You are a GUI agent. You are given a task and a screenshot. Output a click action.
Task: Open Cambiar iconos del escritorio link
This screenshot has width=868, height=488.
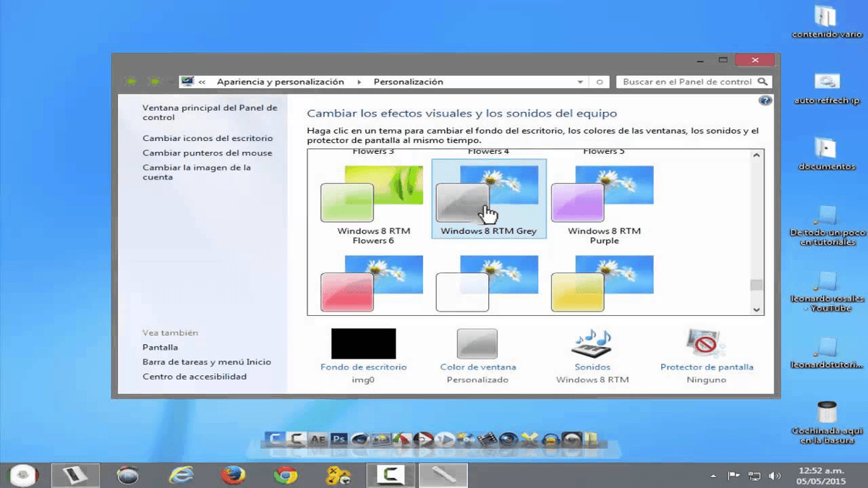208,137
